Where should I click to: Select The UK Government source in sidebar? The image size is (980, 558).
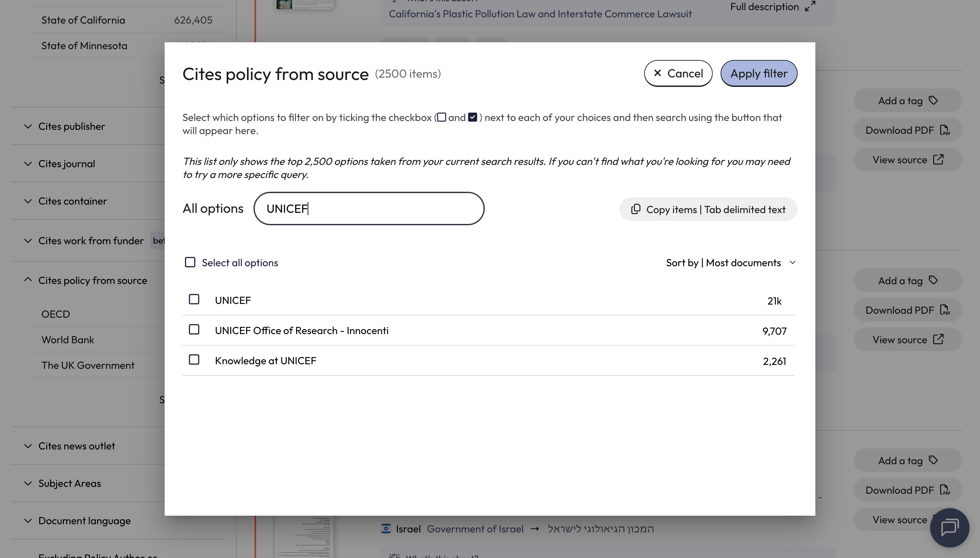(88, 365)
